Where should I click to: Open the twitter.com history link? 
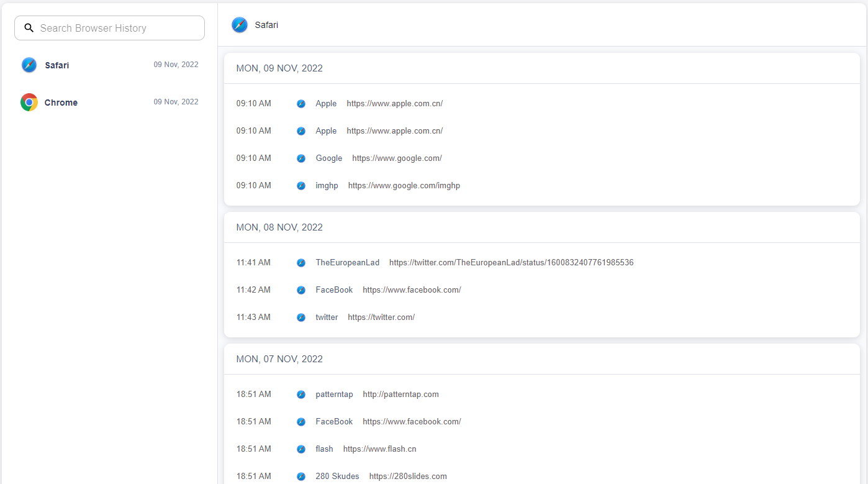tap(381, 317)
